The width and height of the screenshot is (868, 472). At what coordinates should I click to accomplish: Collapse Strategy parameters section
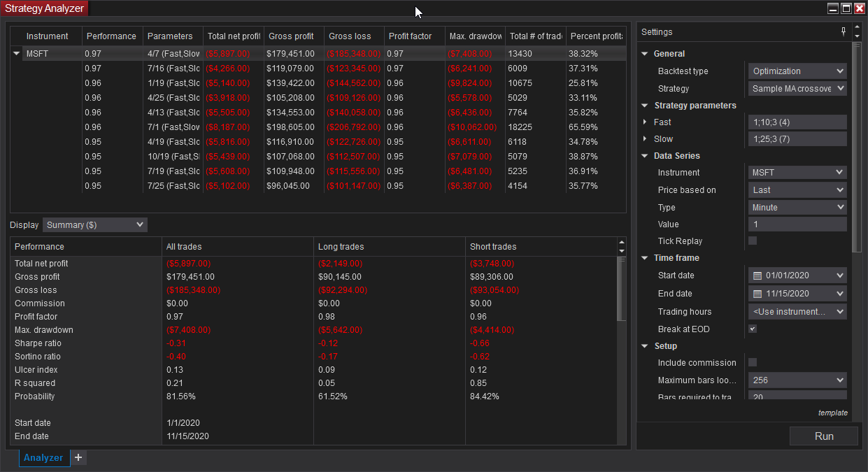click(645, 106)
